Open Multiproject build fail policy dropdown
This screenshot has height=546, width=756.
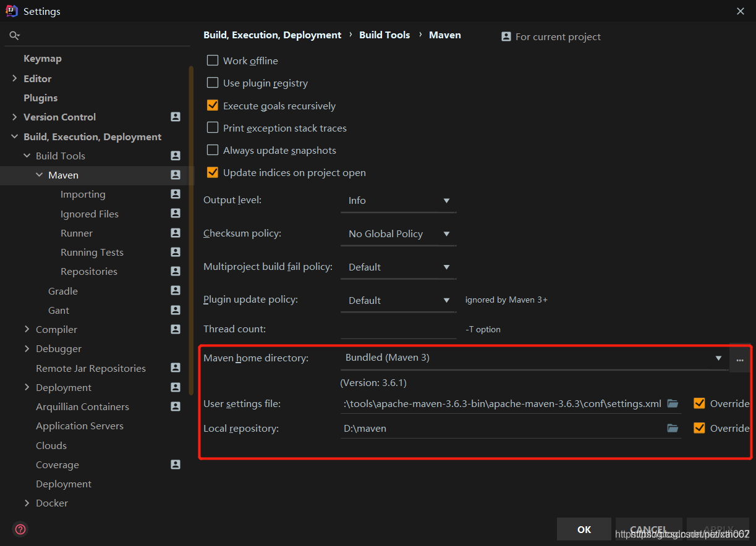click(398, 267)
